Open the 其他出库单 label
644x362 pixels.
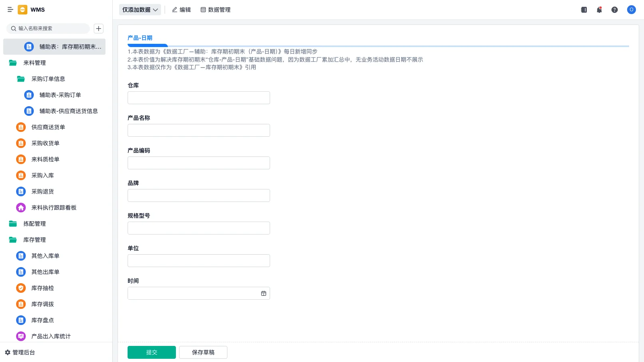click(x=45, y=272)
